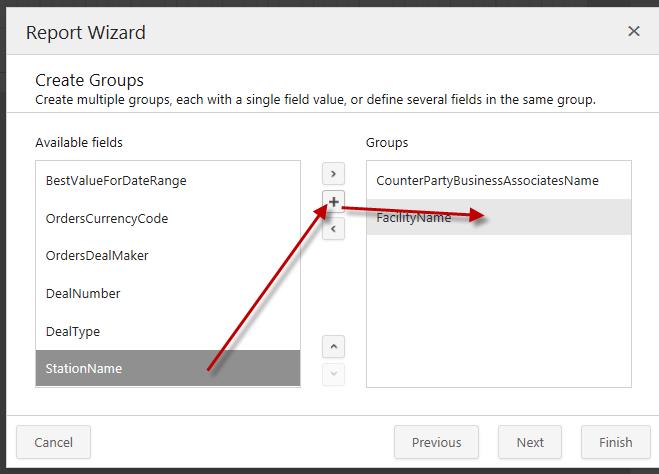Click the Cancel button
The image size is (659, 474).
[x=53, y=442]
